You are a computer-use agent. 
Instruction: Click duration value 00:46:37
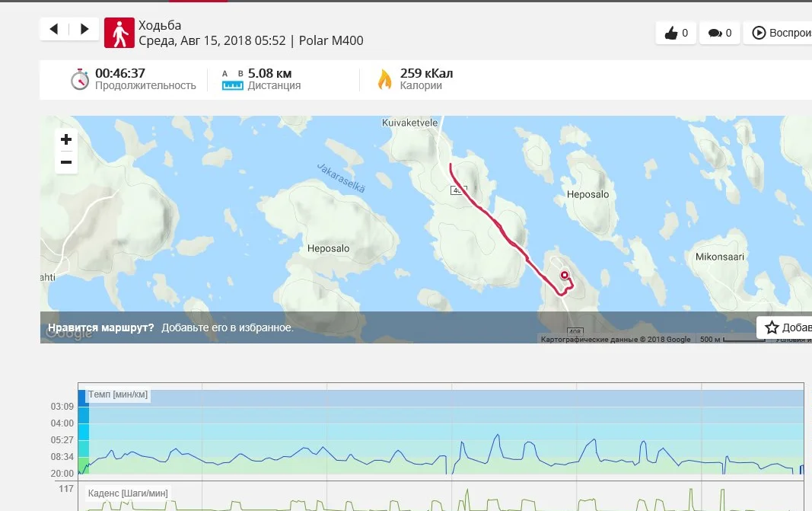point(120,73)
